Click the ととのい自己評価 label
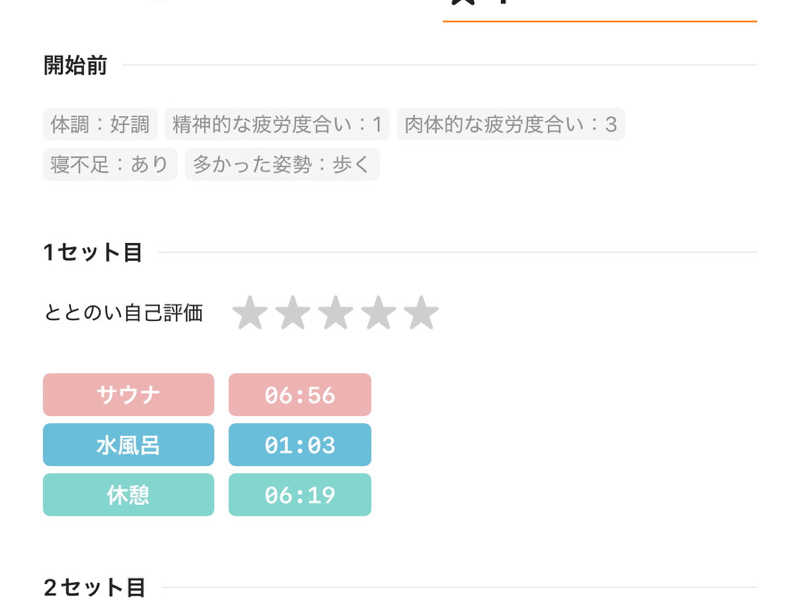800x600 pixels. [x=123, y=313]
